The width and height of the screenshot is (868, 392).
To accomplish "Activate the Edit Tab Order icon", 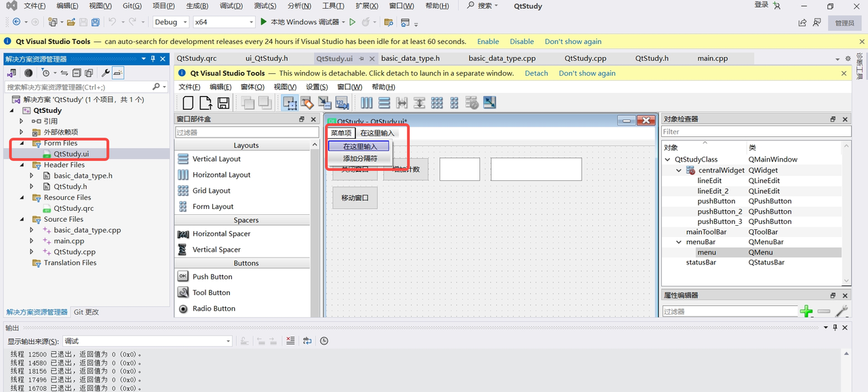I will pyautogui.click(x=342, y=103).
